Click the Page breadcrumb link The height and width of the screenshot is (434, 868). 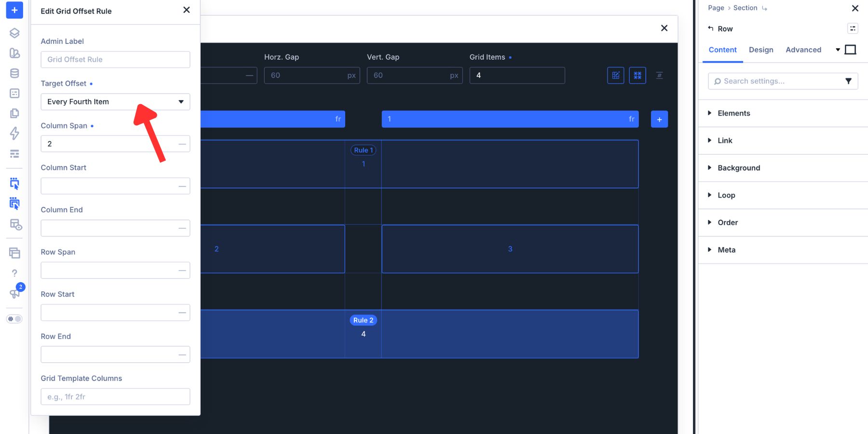click(716, 8)
